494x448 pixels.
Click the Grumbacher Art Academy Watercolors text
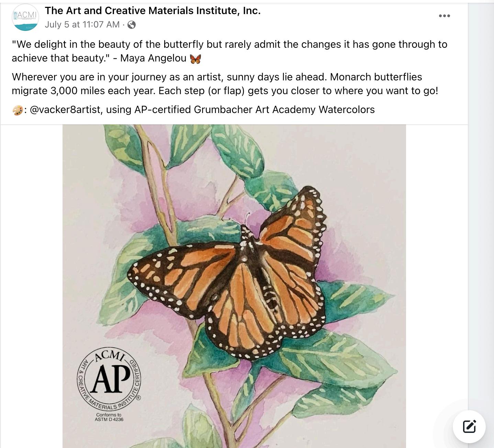pos(284,110)
